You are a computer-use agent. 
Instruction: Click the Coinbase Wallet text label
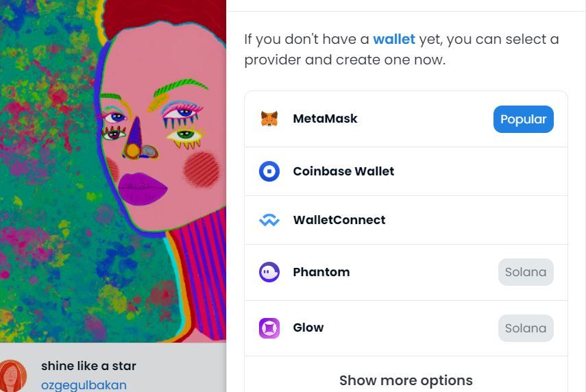click(x=343, y=171)
